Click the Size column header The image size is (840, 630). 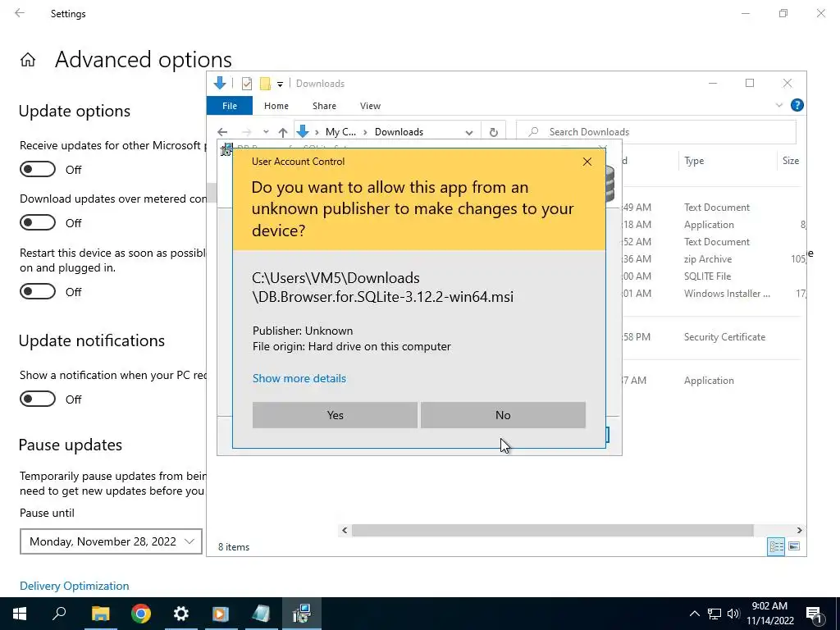(x=790, y=161)
